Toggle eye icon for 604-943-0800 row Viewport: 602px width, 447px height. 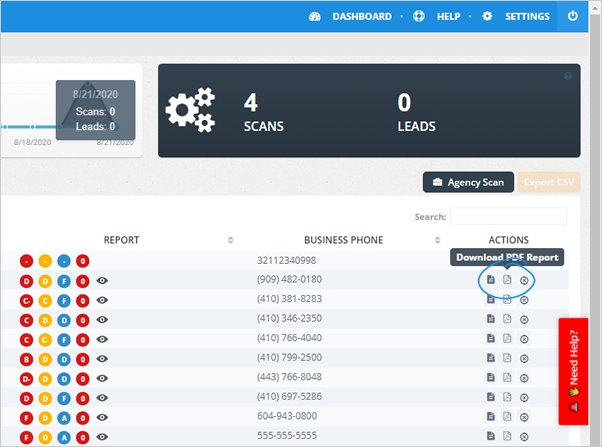[x=102, y=416]
